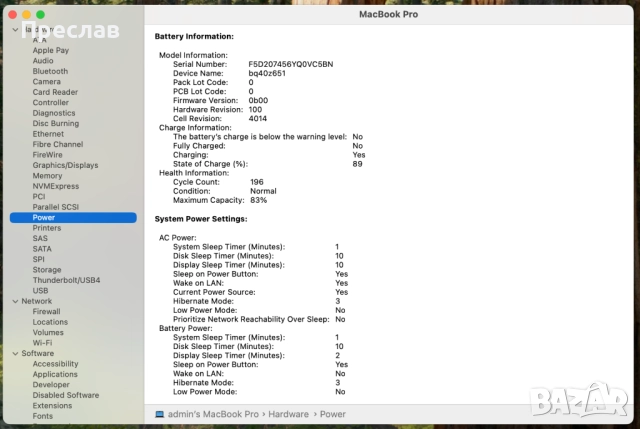Image resolution: width=640 pixels, height=429 pixels.
Task: Click Maximum Capacity value 83%
Action: coord(258,200)
